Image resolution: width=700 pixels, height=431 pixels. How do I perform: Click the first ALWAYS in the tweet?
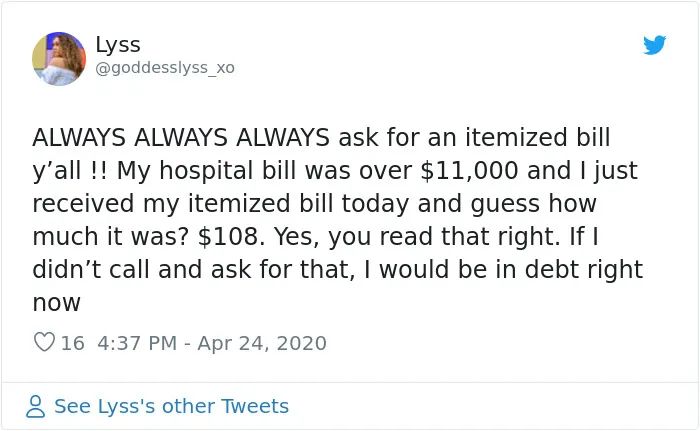click(79, 138)
